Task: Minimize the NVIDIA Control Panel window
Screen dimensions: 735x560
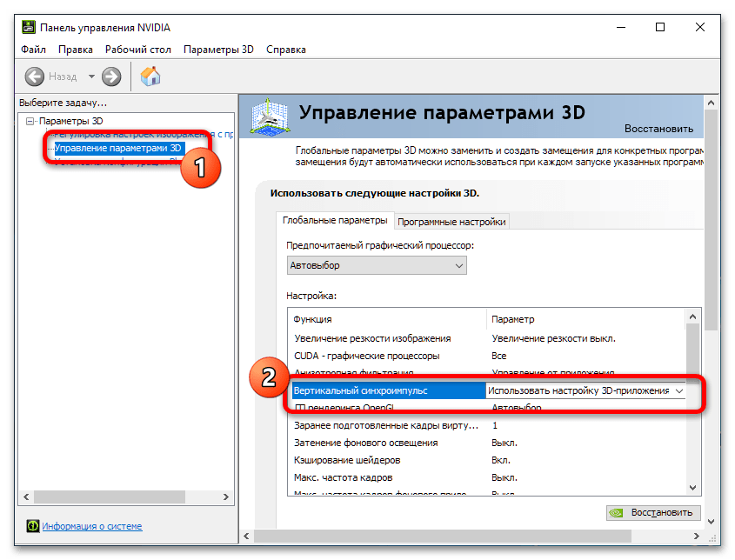Action: point(621,27)
